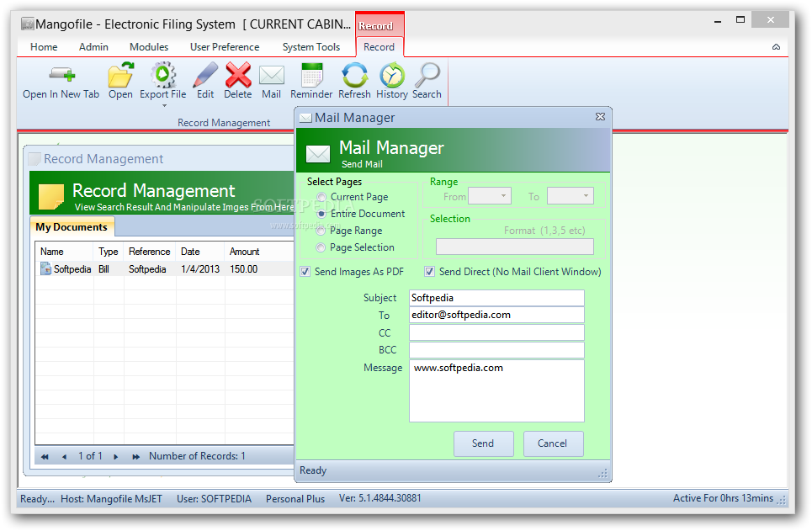Image resolution: width=812 pixels, height=531 pixels.
Task: Collapse the ribbon with the chevron icon
Action: [x=776, y=47]
